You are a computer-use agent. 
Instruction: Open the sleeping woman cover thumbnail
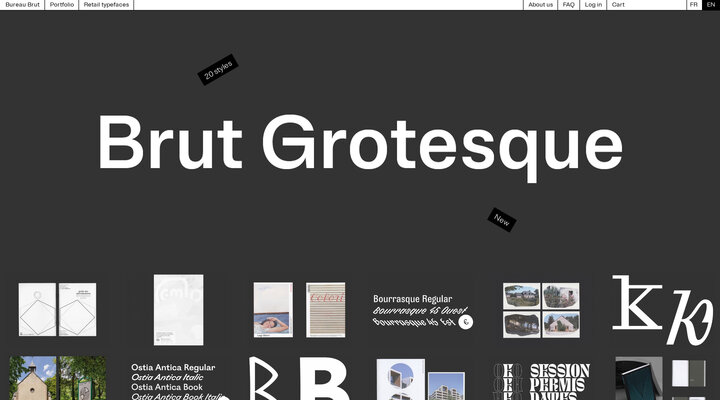(273, 310)
